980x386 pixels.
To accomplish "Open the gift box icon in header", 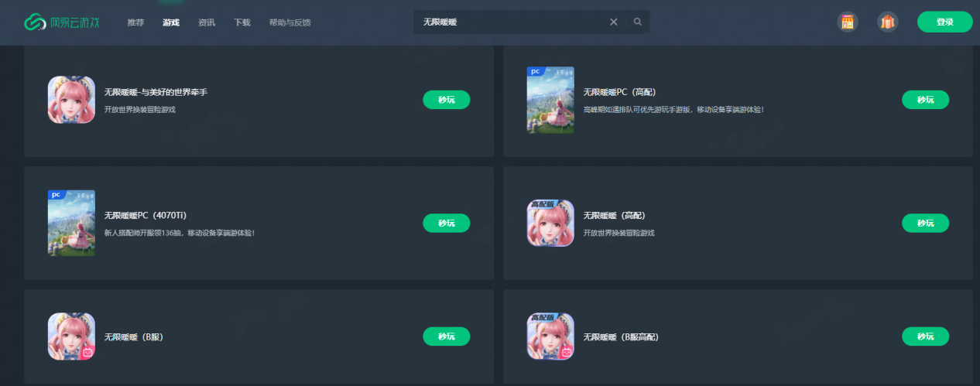I will (888, 22).
